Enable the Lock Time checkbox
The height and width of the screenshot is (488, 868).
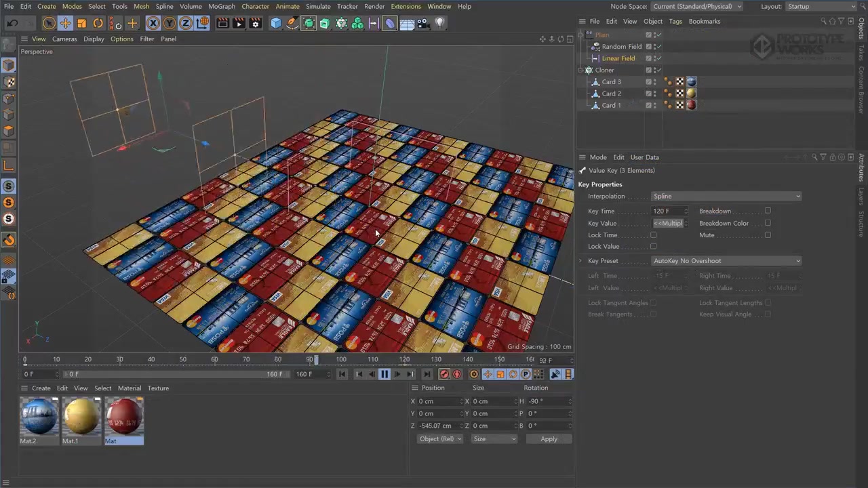pos(653,235)
